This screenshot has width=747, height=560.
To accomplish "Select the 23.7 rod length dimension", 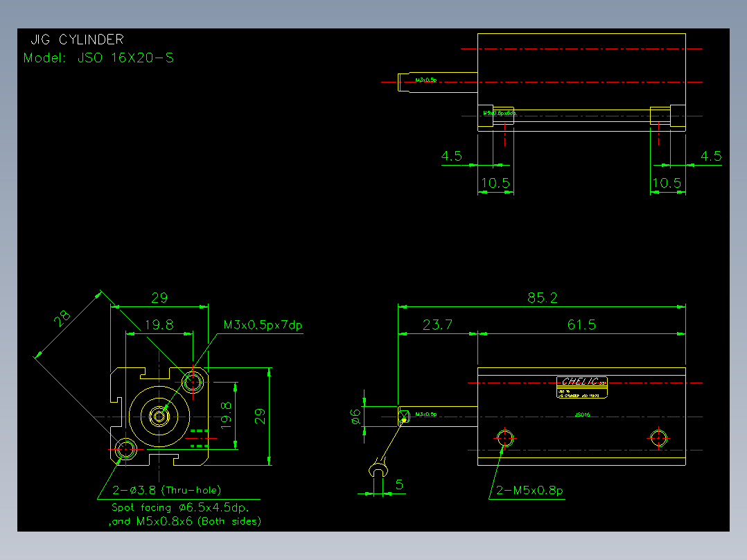I will (x=437, y=325).
